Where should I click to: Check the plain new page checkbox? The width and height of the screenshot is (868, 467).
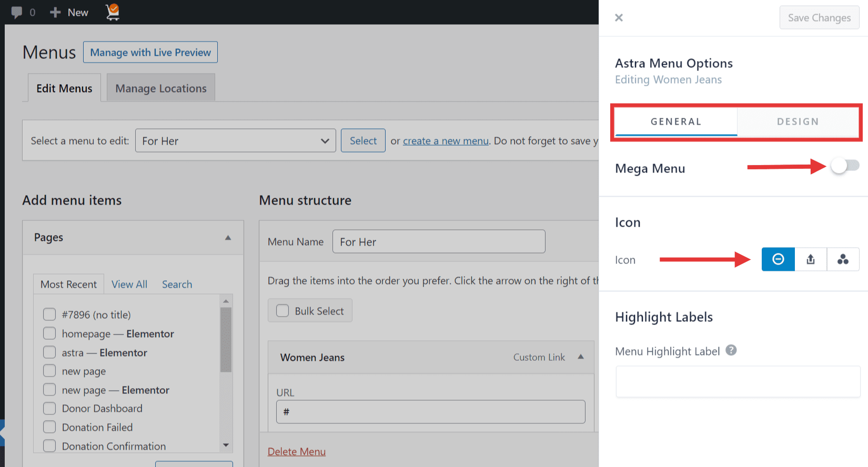[x=49, y=371]
